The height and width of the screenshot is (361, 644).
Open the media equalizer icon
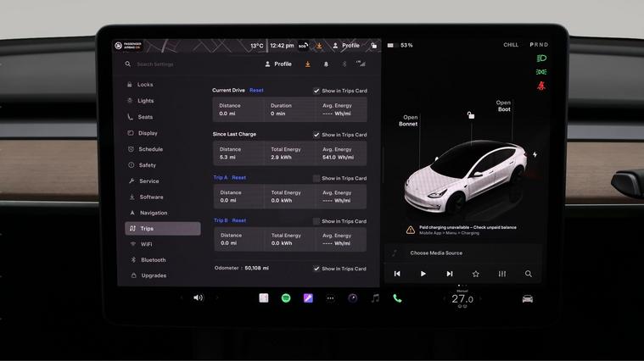coord(502,274)
